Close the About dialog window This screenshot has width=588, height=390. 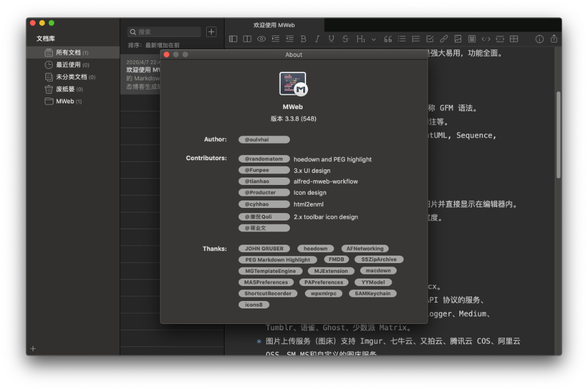[x=167, y=55]
